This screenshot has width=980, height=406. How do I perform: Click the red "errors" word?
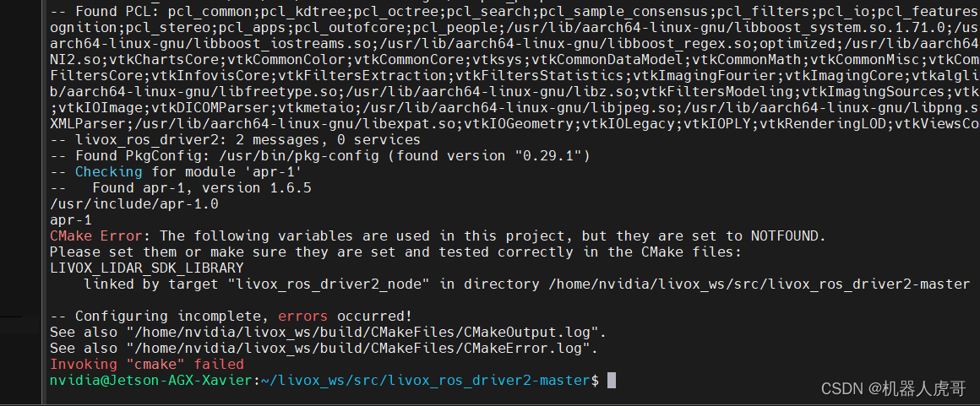tap(303, 316)
